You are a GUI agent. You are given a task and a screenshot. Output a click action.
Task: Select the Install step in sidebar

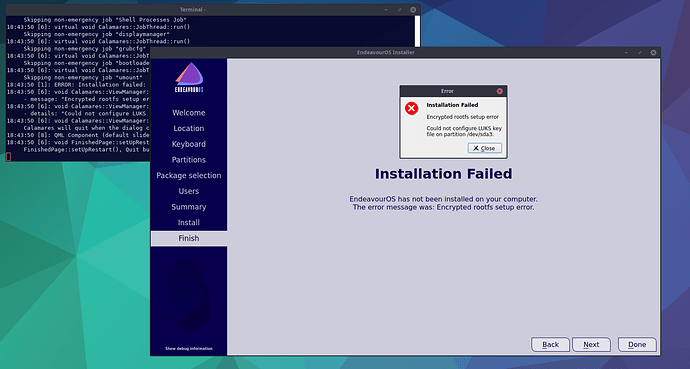pyautogui.click(x=189, y=223)
